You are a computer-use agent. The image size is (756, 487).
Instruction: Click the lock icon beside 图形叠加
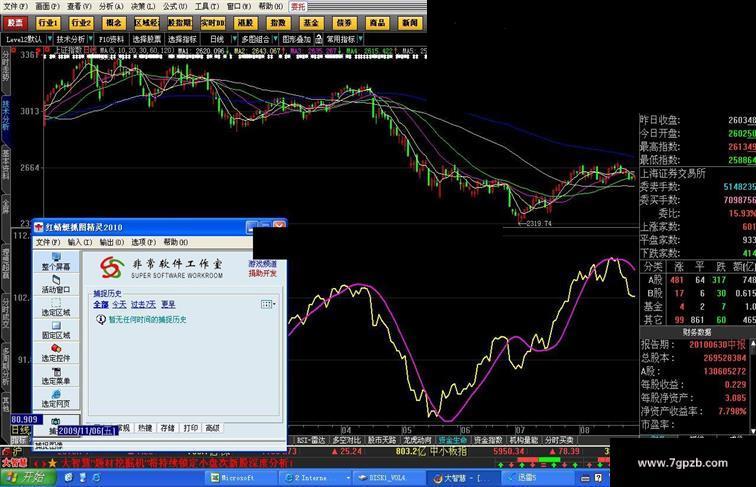click(318, 39)
